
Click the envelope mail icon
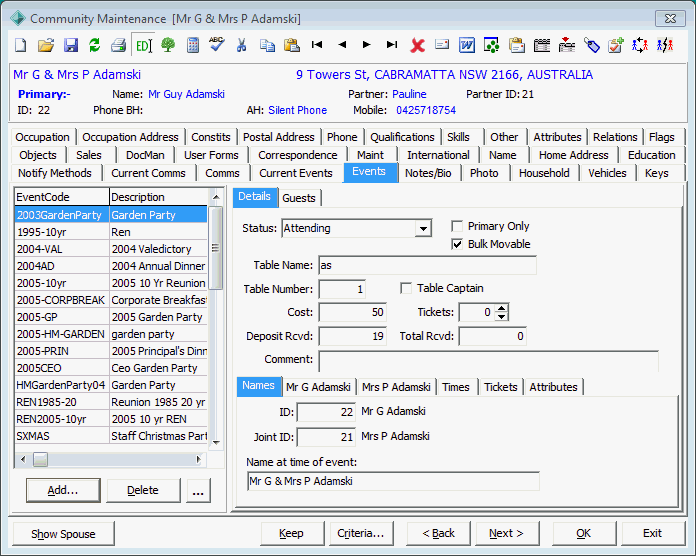click(442, 44)
